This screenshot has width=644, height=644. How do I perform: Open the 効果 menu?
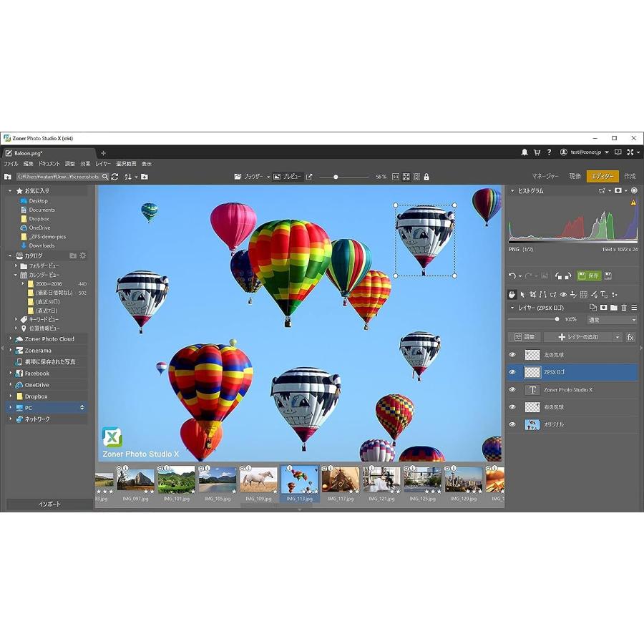pos(85,163)
